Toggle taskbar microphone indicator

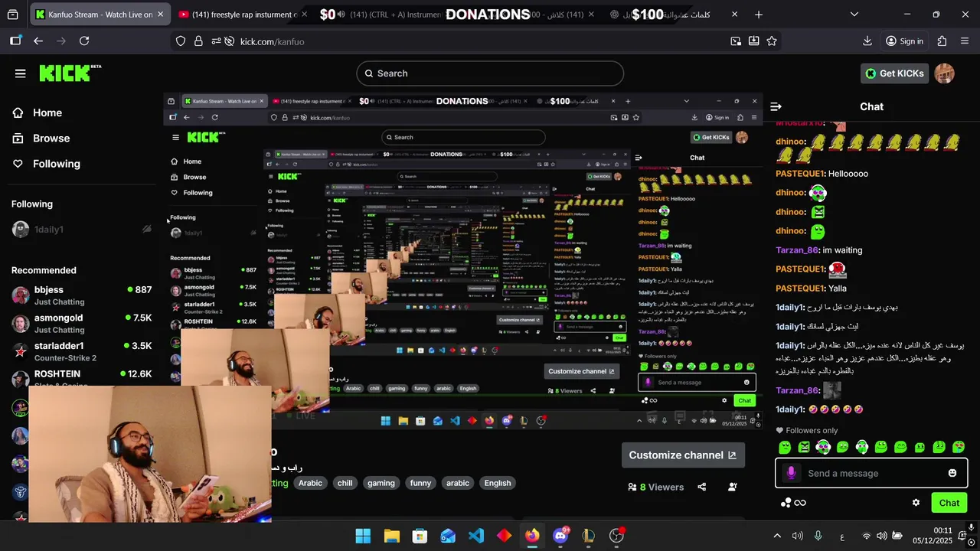click(818, 536)
